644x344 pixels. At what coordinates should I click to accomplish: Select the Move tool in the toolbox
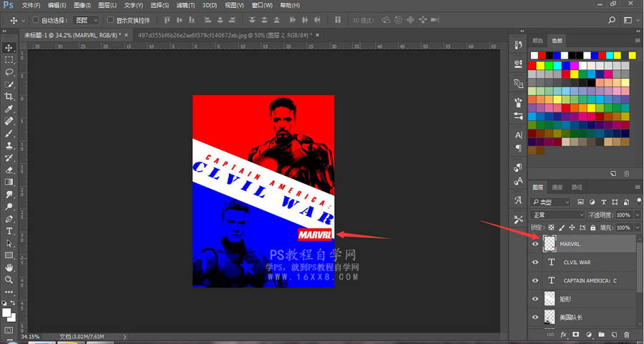(x=9, y=48)
